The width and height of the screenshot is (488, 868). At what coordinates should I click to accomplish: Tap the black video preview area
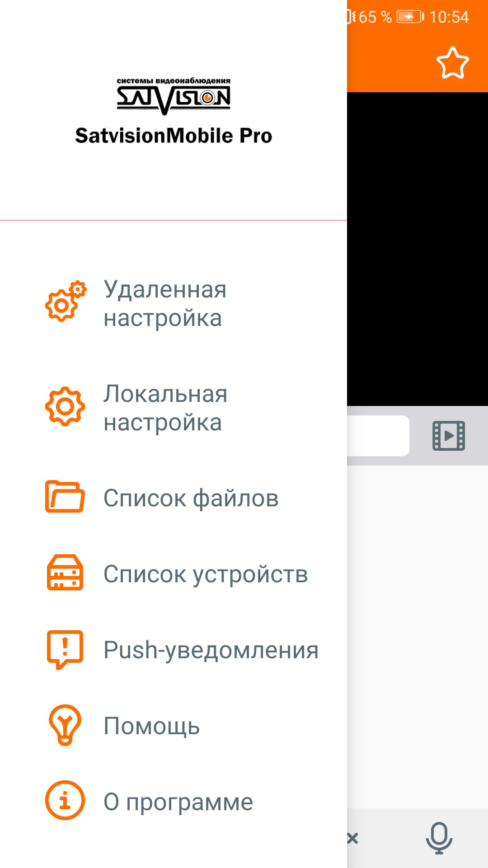click(418, 249)
